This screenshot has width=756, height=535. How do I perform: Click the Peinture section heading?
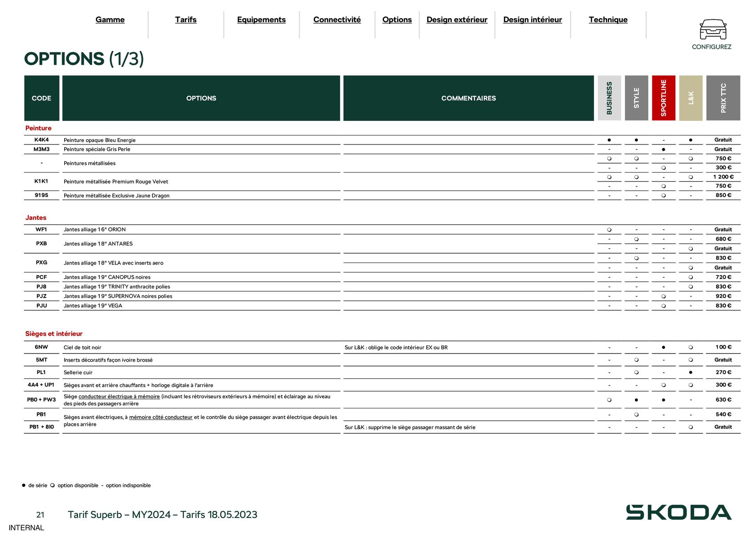(38, 128)
